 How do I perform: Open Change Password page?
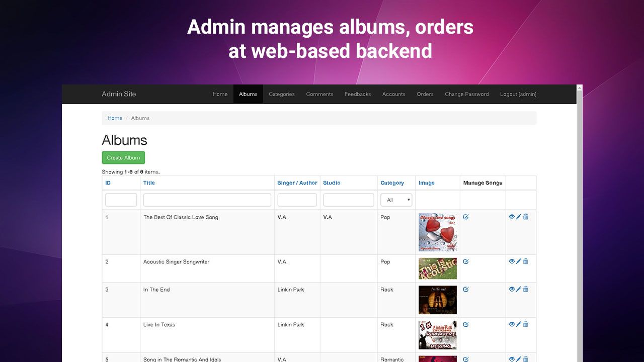tap(467, 94)
